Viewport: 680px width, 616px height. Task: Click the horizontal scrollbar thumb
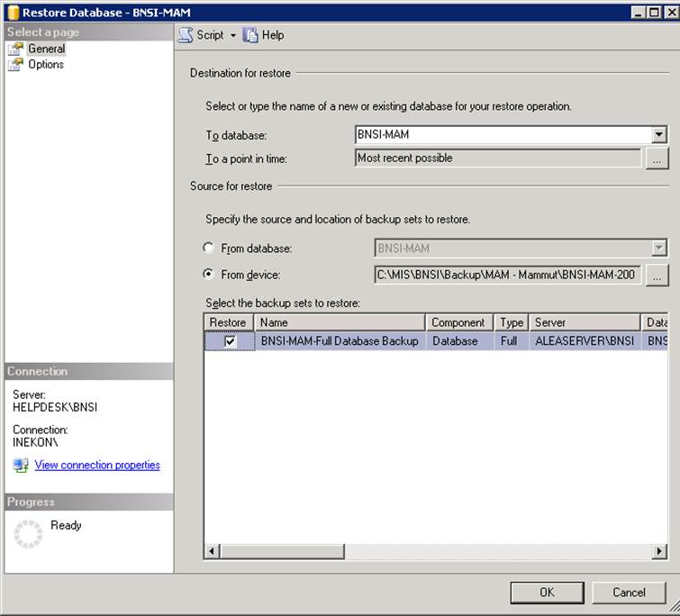pyautogui.click(x=282, y=551)
